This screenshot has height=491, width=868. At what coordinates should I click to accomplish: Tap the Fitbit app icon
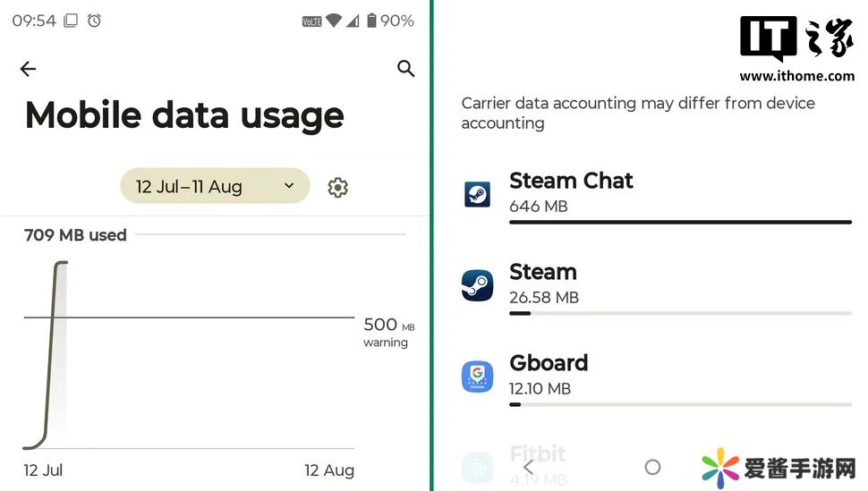point(477,466)
